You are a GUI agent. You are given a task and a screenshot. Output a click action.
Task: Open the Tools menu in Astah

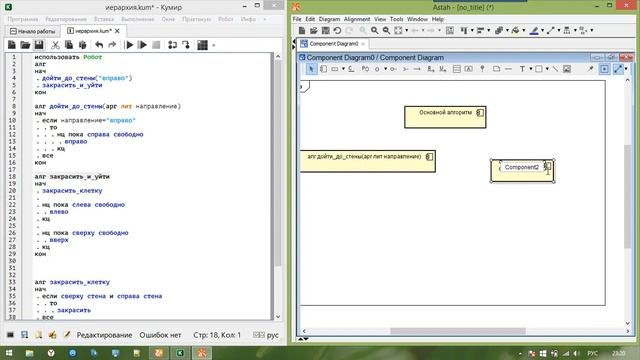click(x=396, y=19)
